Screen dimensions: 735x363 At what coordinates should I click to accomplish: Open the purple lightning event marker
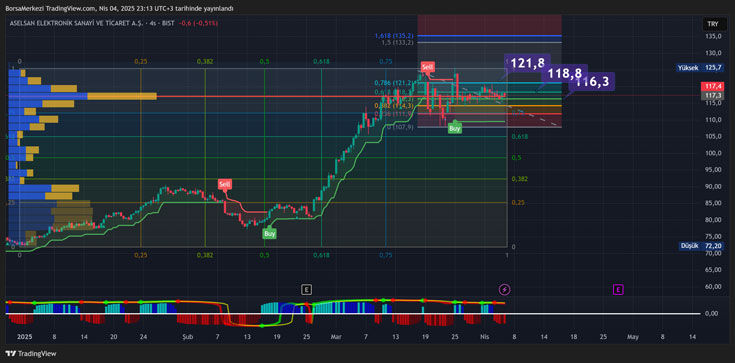(x=505, y=289)
